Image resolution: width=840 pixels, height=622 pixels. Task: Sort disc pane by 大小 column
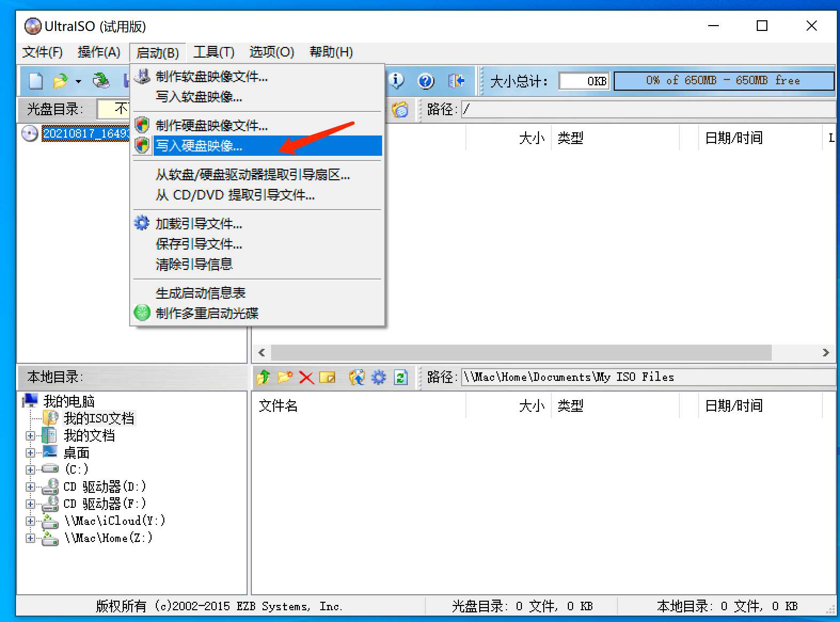pos(509,138)
